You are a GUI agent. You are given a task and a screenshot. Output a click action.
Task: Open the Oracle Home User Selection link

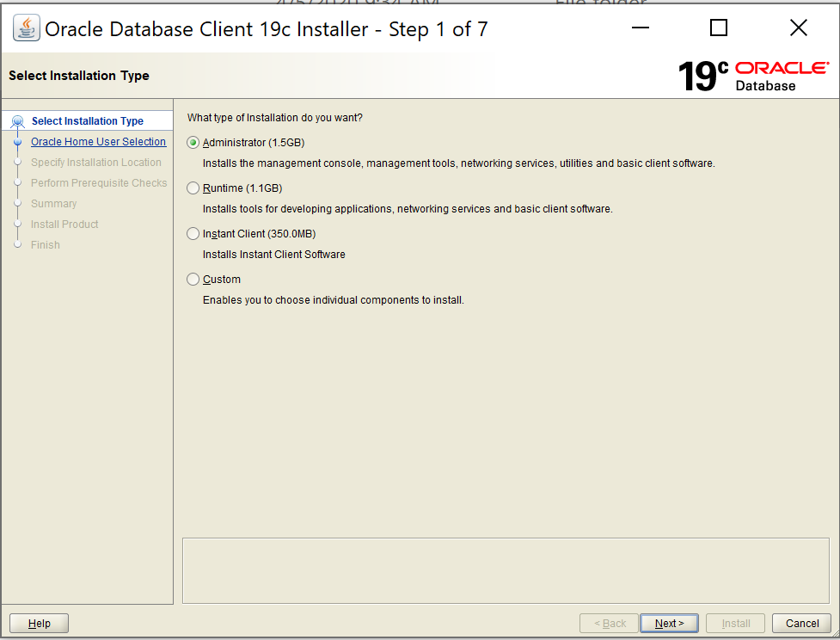(98, 142)
